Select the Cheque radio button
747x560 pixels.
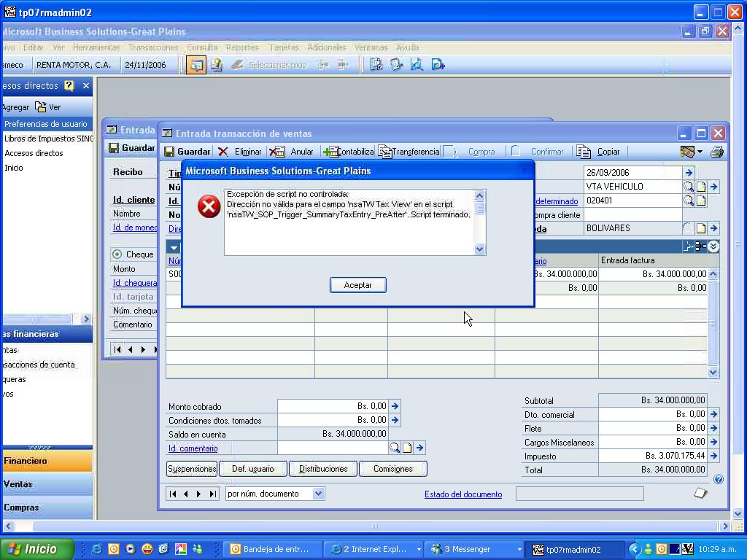coord(117,254)
